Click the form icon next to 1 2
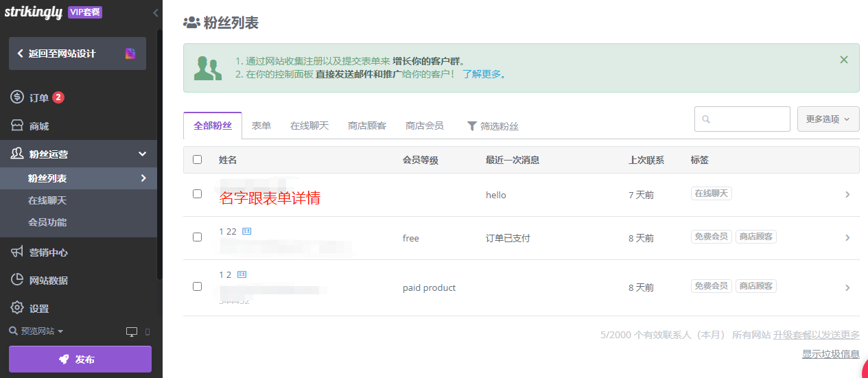The image size is (868, 378). point(242,274)
